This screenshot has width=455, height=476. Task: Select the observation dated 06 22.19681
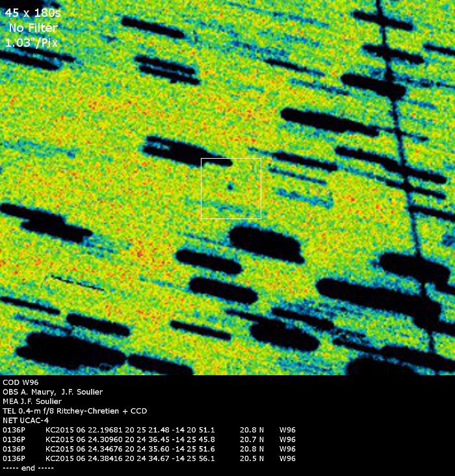pos(83,430)
